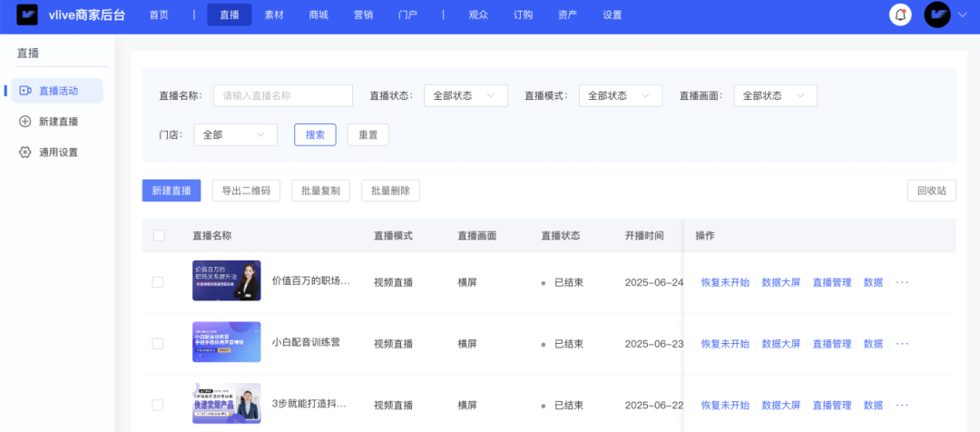
Task: Click the notification bell icon
Action: point(900,15)
